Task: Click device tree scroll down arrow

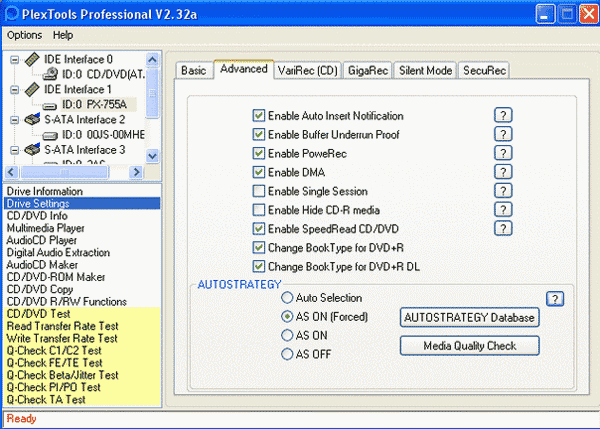Action: point(152,156)
